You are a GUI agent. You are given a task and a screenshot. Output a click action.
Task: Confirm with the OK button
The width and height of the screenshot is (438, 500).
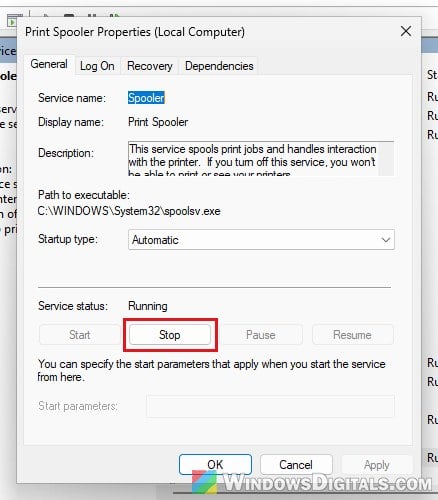click(x=215, y=464)
